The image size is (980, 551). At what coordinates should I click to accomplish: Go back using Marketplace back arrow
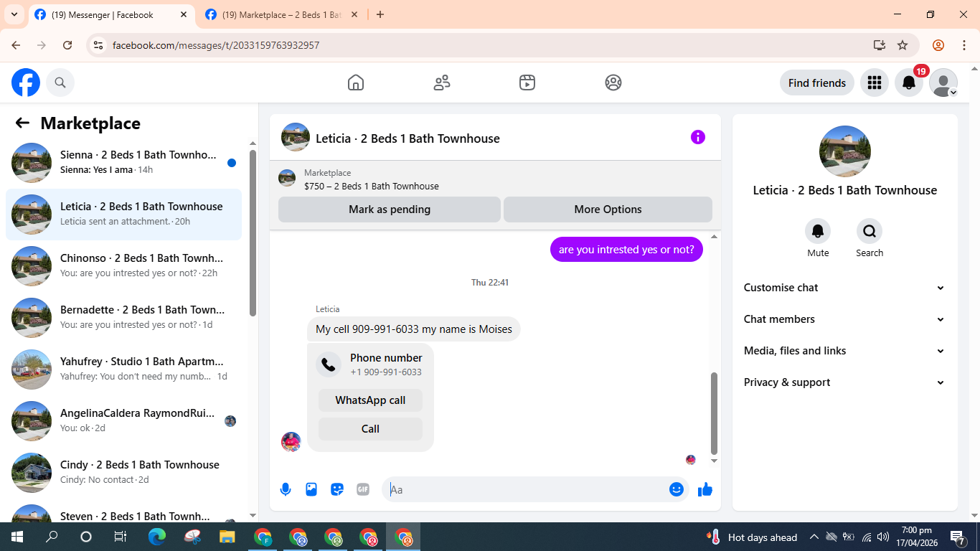pyautogui.click(x=22, y=123)
